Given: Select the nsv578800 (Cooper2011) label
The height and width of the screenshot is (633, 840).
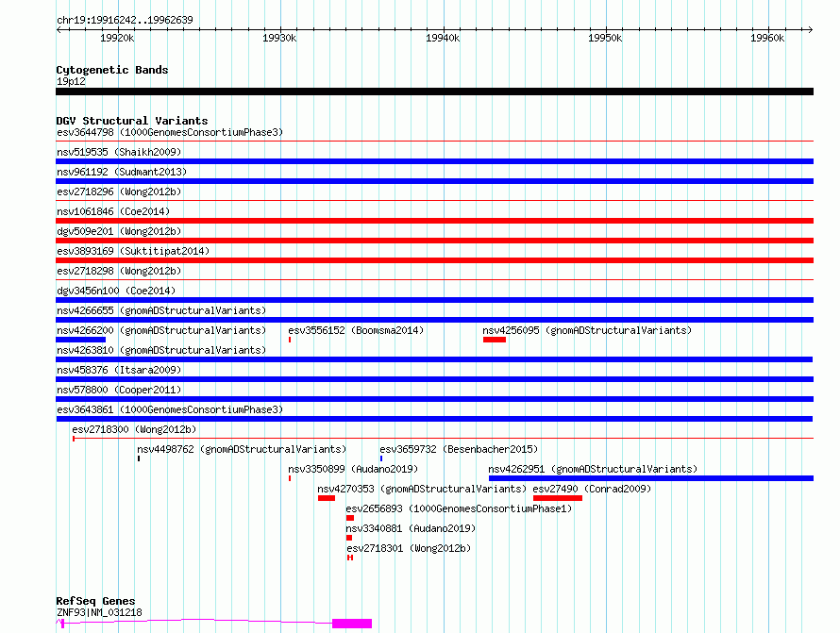Looking at the screenshot, I should 119,390.
